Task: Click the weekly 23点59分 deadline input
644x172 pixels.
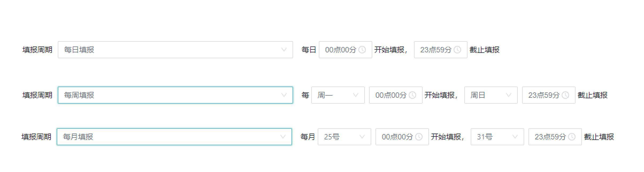Action: tap(543, 95)
